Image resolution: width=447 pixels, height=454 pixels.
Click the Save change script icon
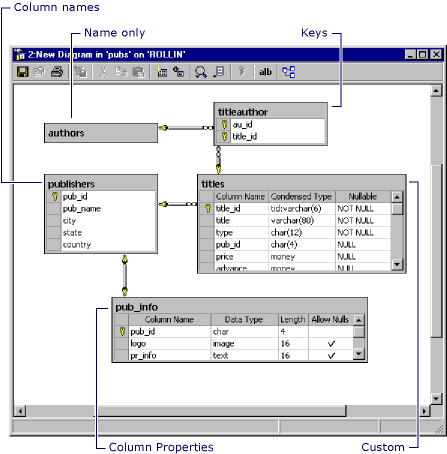(80, 72)
